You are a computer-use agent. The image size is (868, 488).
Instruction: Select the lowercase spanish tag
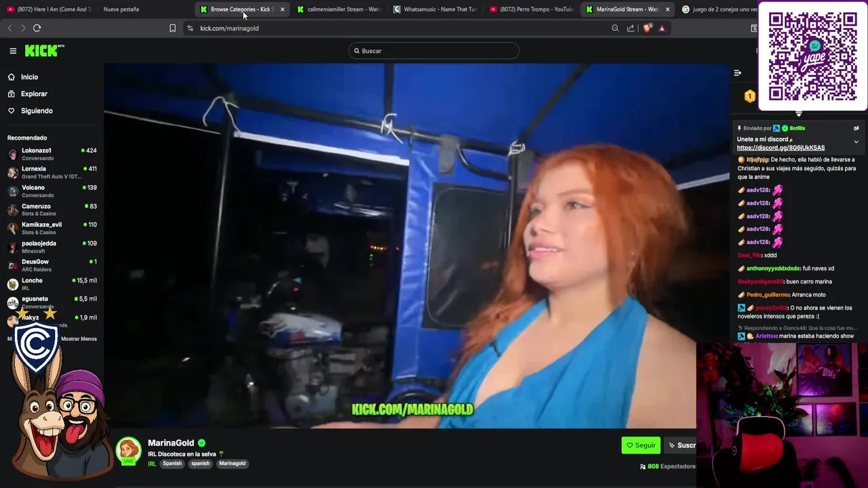[200, 464]
